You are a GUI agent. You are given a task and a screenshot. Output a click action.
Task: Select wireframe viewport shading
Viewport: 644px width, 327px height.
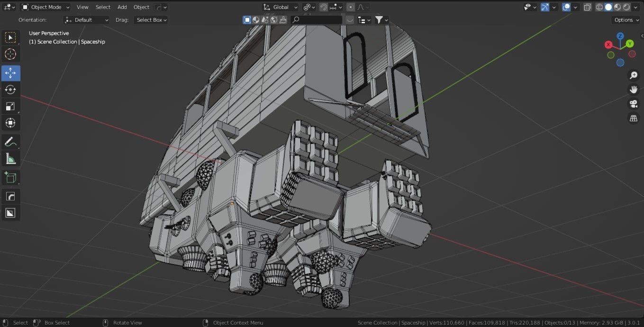pos(599,7)
